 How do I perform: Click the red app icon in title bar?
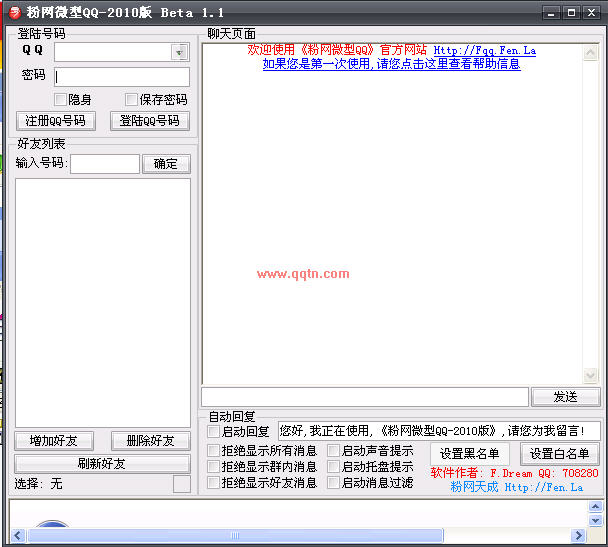(15, 13)
